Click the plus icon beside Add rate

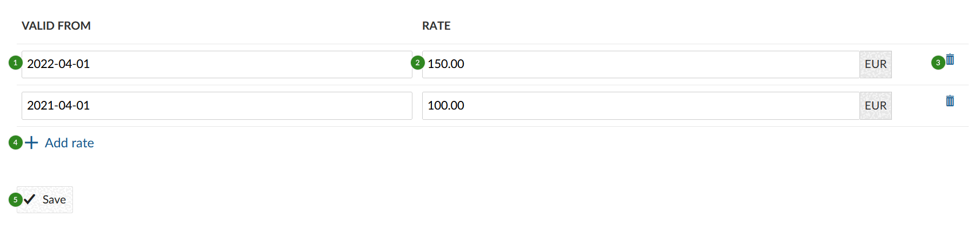click(x=31, y=142)
